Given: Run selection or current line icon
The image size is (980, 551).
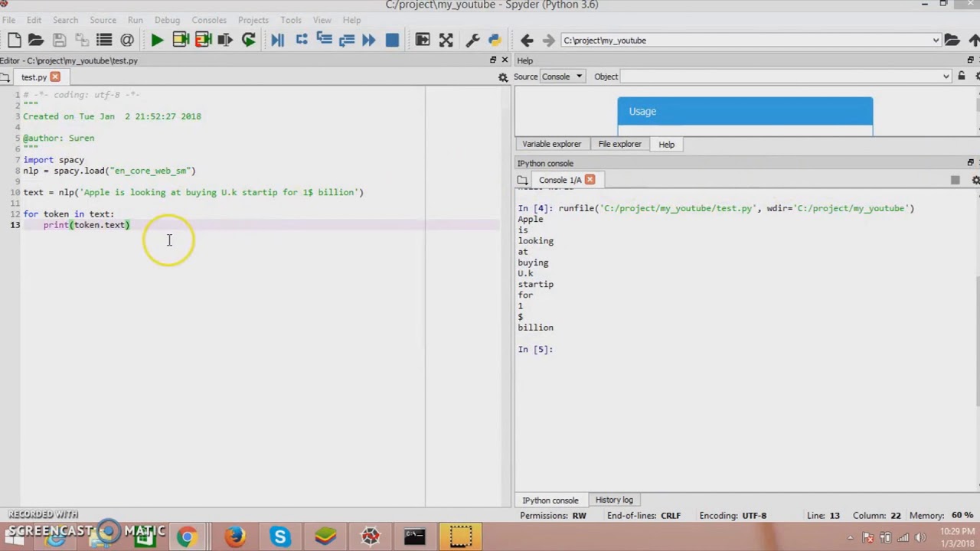Looking at the screenshot, I should pyautogui.click(x=225, y=40).
